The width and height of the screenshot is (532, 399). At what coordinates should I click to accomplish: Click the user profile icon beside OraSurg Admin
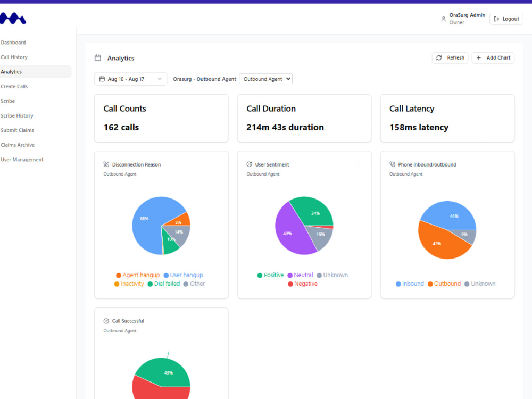443,19
